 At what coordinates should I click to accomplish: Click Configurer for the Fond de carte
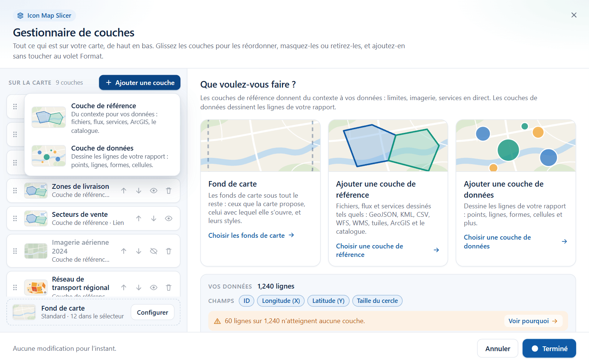[x=152, y=312]
